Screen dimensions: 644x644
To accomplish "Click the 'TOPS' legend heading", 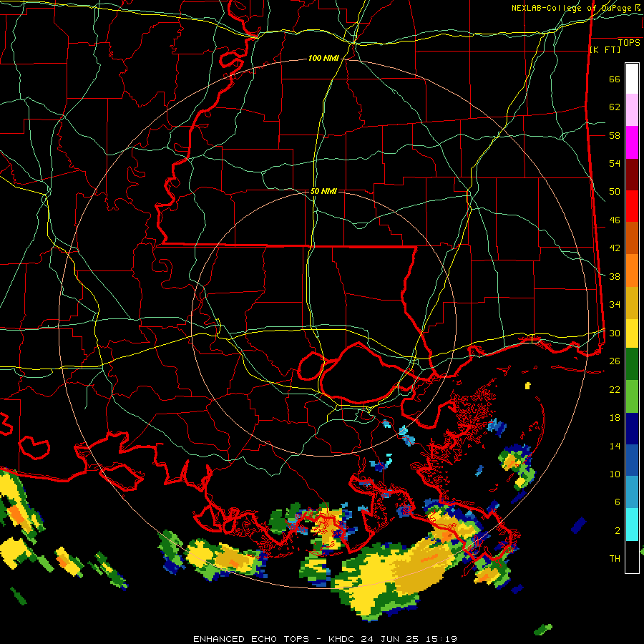I will point(629,43).
